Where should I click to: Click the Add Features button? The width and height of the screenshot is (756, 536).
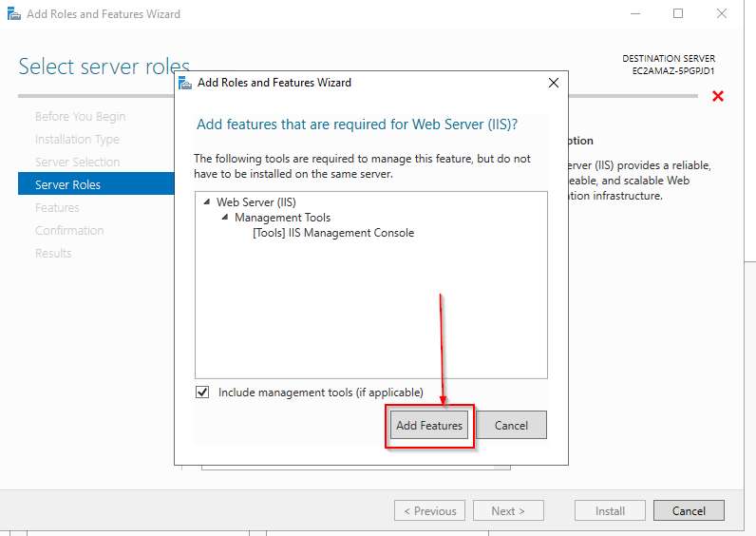428,425
